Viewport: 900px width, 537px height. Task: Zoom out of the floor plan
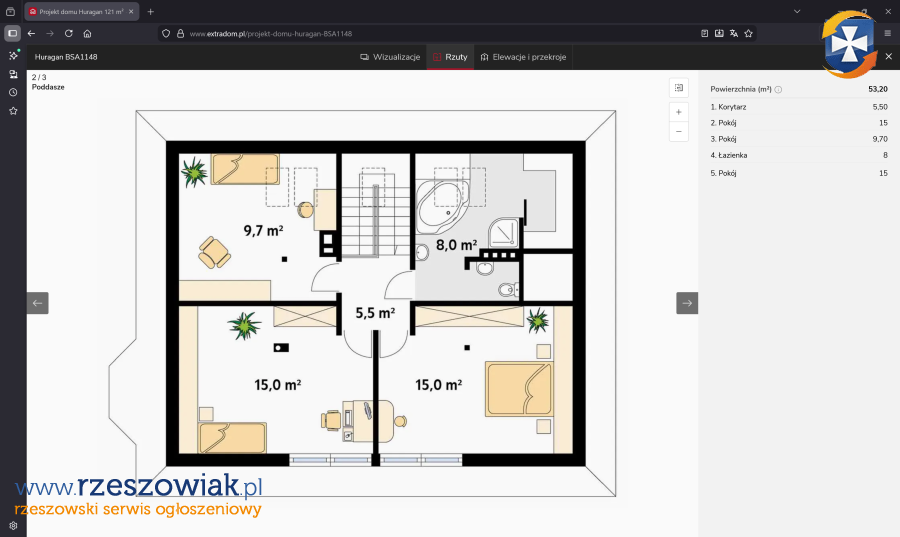click(x=679, y=131)
